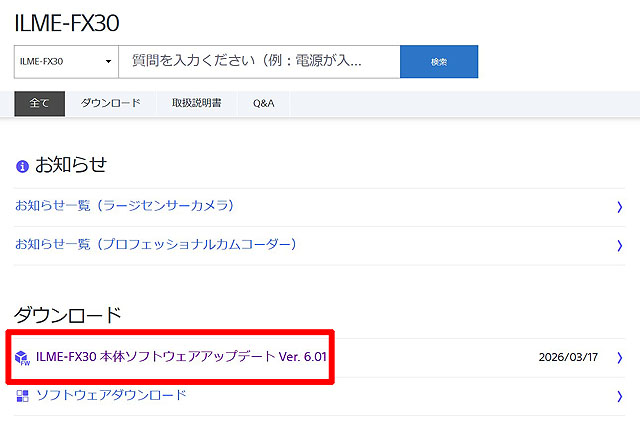Screen dimensions: 640x424
Task: Click chevron arrow on プロフェッショナルカムコーダー row
Action: click(x=619, y=245)
